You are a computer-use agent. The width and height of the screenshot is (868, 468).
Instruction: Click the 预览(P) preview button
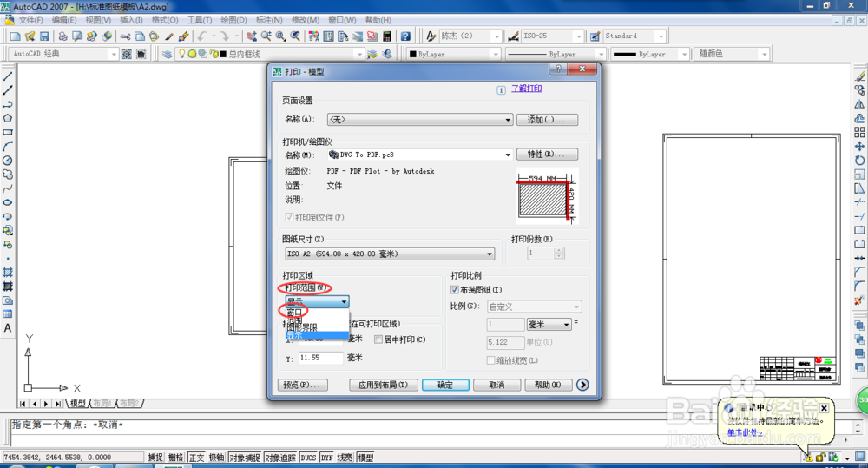pos(302,385)
